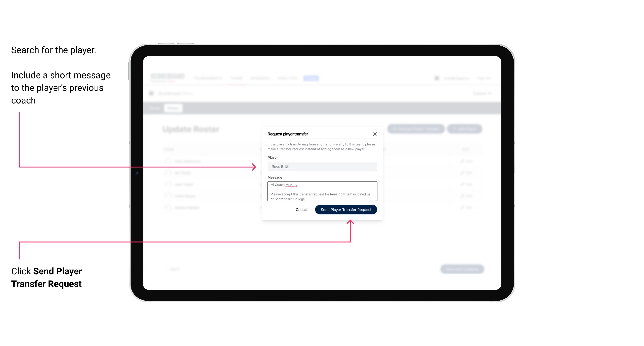
Task: Click Send Player Transfer Request button
Action: click(346, 209)
